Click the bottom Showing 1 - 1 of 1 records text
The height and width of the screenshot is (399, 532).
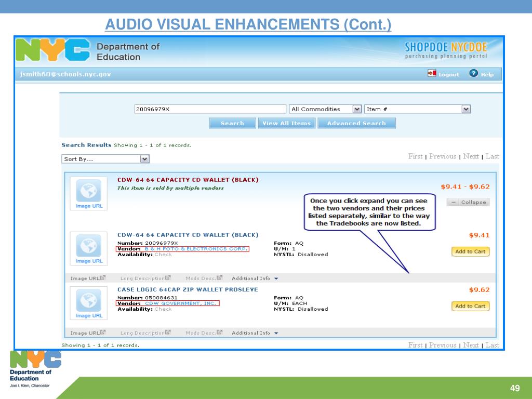[100, 345]
